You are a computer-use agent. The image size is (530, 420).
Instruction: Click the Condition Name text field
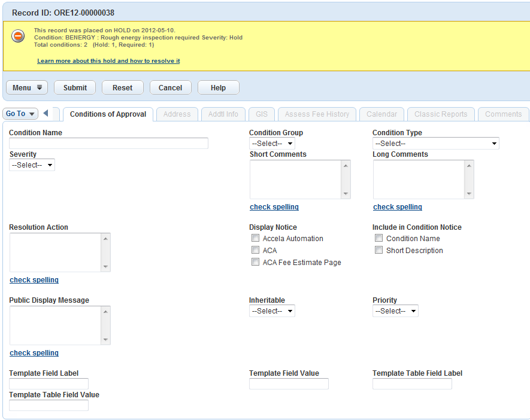[108, 144]
